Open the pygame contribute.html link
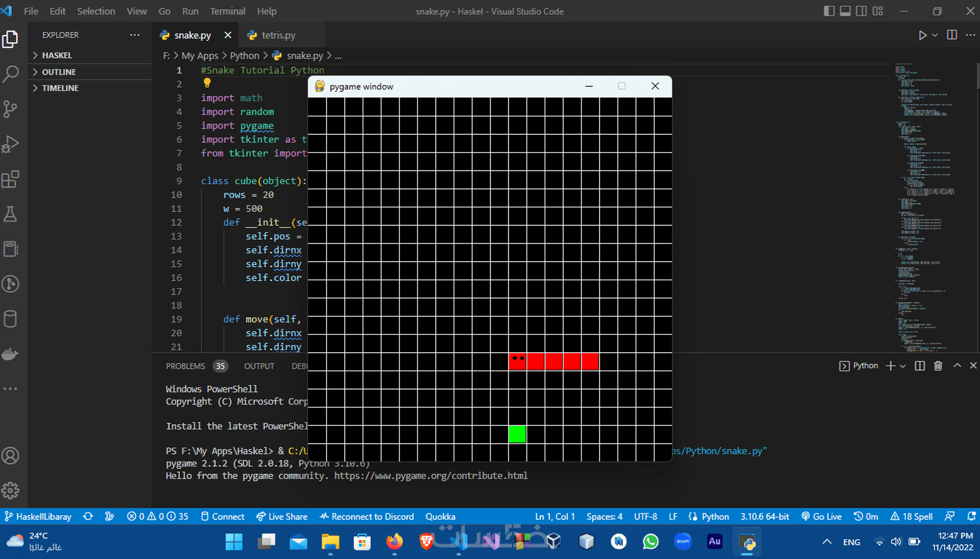Image resolution: width=980 pixels, height=559 pixels. click(431, 476)
